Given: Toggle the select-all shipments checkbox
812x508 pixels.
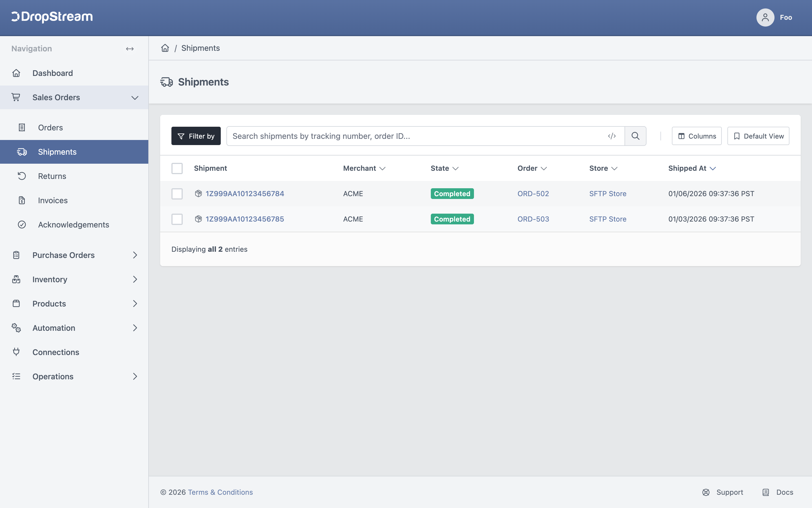Looking at the screenshot, I should (177, 168).
